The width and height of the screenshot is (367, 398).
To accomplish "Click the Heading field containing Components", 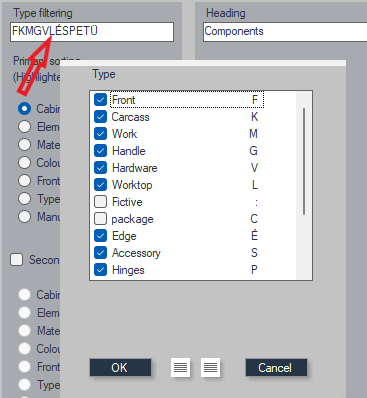I will (x=285, y=32).
